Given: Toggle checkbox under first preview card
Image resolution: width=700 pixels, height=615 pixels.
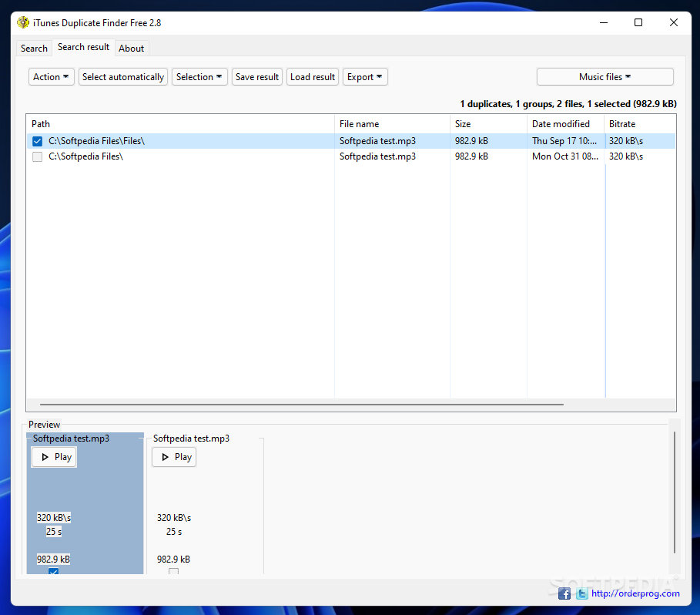Looking at the screenshot, I should tap(54, 571).
